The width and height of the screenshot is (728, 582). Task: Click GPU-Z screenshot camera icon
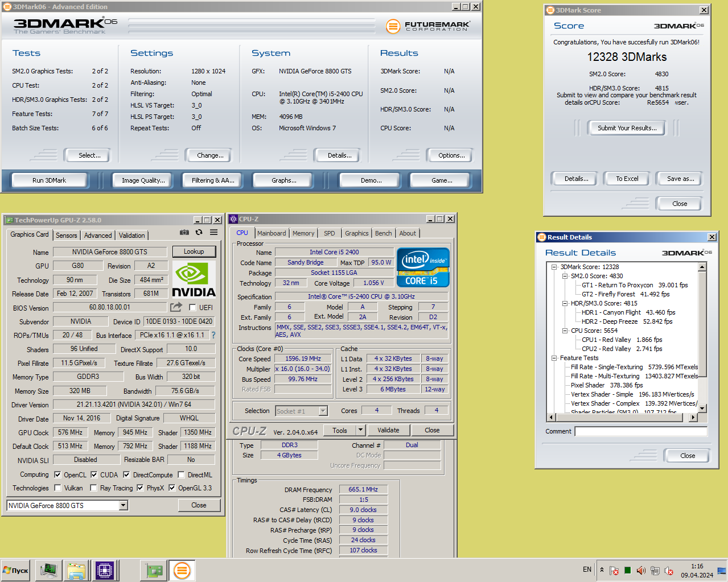click(x=184, y=232)
